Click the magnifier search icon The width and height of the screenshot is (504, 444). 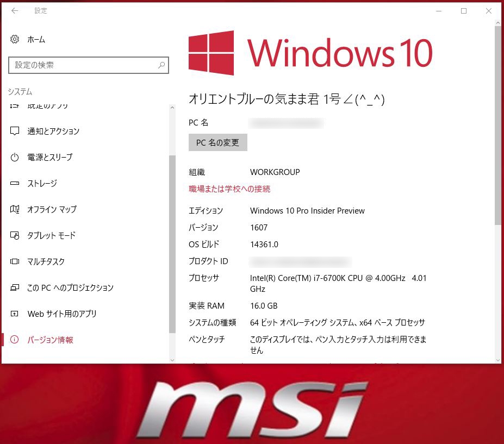[161, 65]
